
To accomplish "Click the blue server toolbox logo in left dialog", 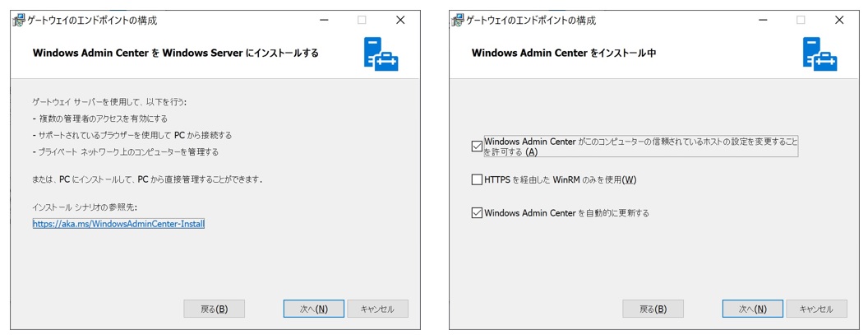I will click(x=381, y=54).
